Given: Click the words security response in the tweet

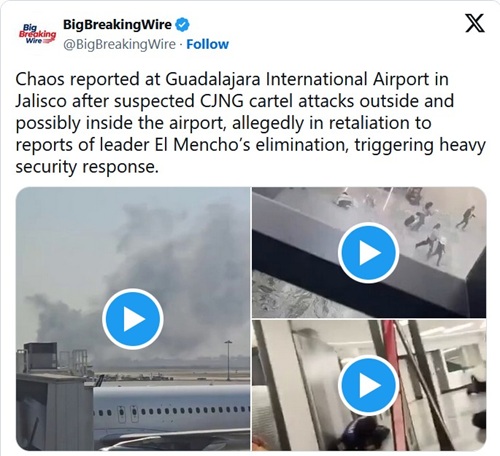Looking at the screenshot, I should tap(87, 167).
